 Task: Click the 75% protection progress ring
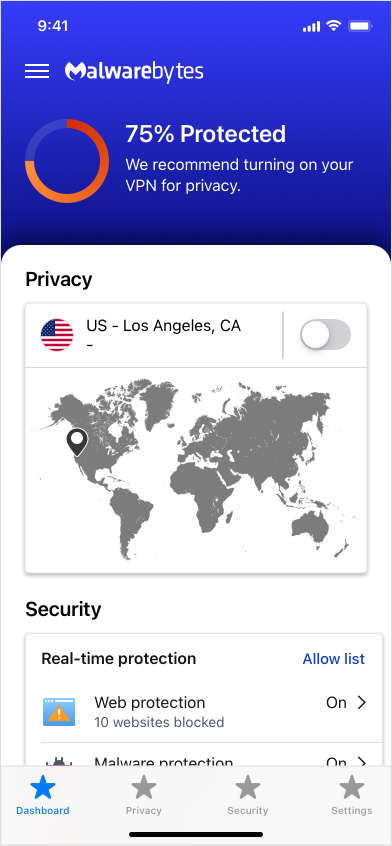67,161
